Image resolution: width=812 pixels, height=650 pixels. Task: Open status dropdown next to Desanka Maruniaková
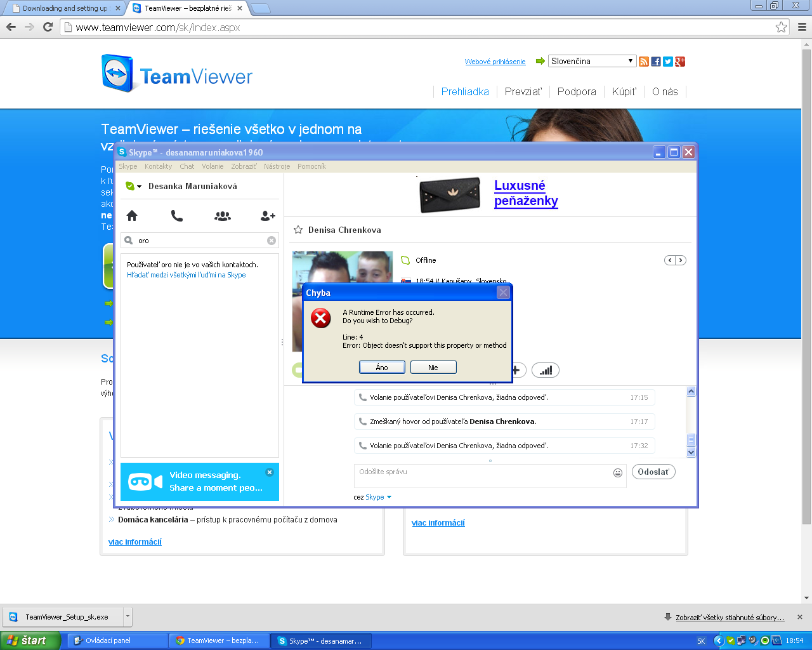[x=139, y=187]
